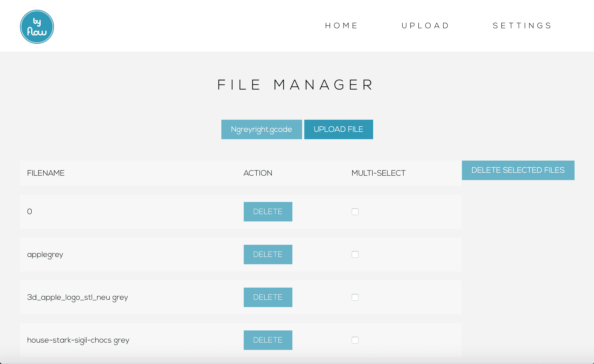
Task: Click DELETE SELECTED FILES button
Action: click(x=518, y=170)
